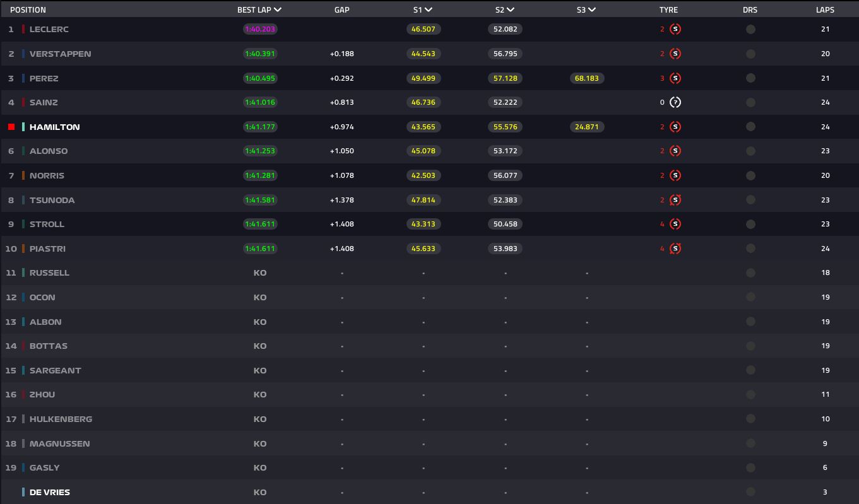This screenshot has width=859, height=504.
Task: Open the Best Lap column dropdown
Action: pos(278,10)
